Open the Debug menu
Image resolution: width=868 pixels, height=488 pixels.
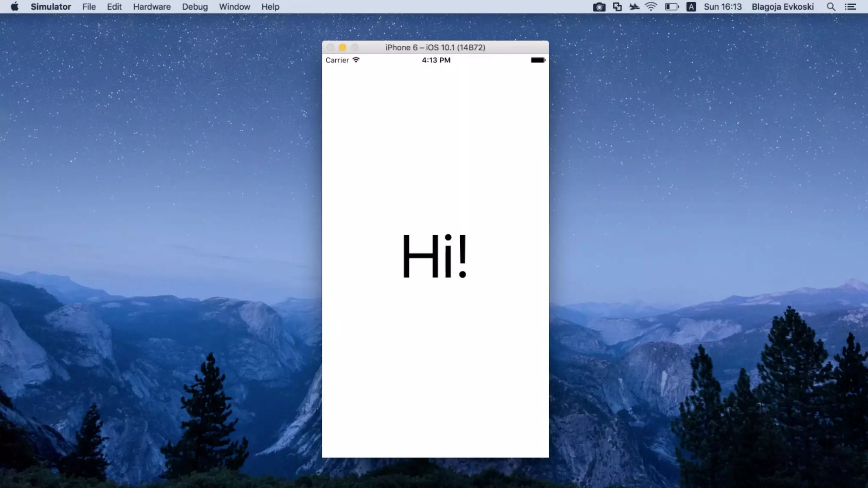[195, 7]
